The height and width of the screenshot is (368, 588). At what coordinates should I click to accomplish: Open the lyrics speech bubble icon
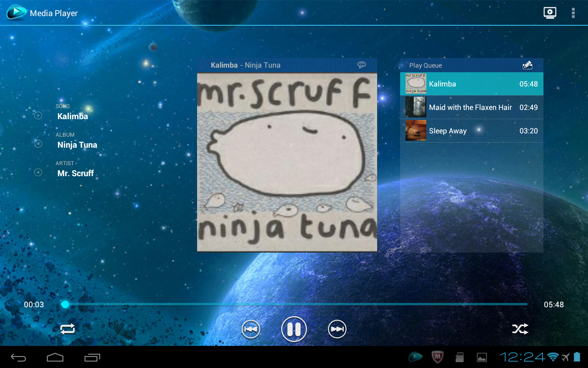click(362, 65)
